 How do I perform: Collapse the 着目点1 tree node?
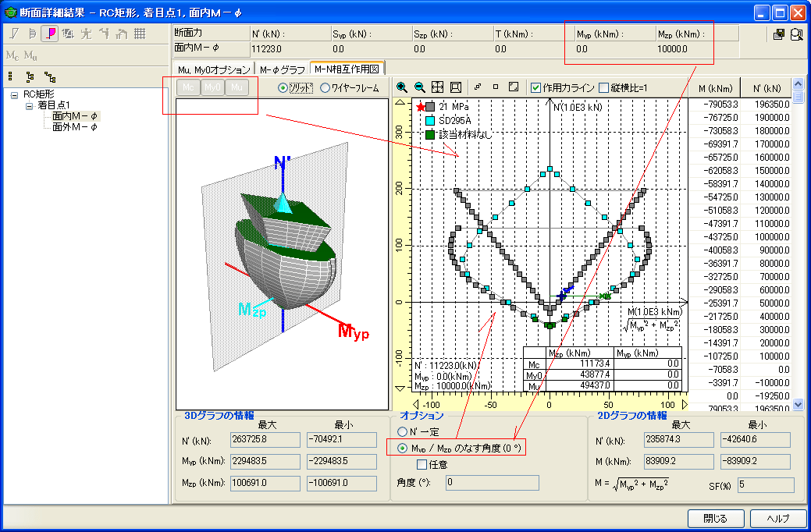tap(29, 106)
